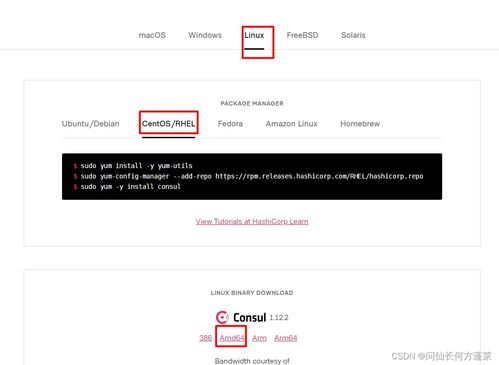Click the PACKAGE MANAGER heading
Viewport: 499px width, 365px height.
point(252,103)
